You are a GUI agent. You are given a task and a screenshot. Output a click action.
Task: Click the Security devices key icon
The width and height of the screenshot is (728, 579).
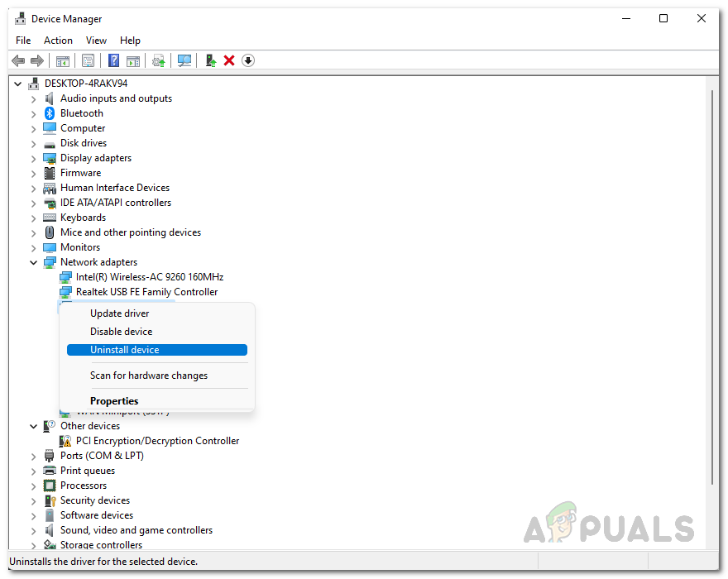tap(50, 500)
